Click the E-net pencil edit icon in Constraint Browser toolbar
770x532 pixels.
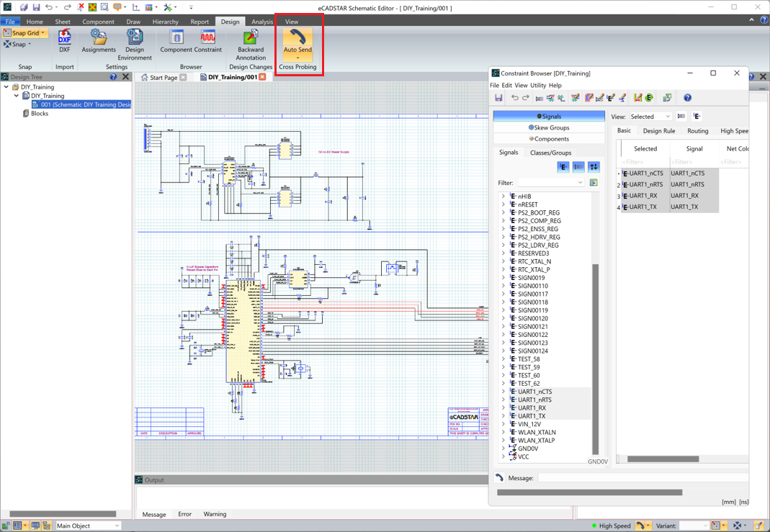tap(611, 98)
